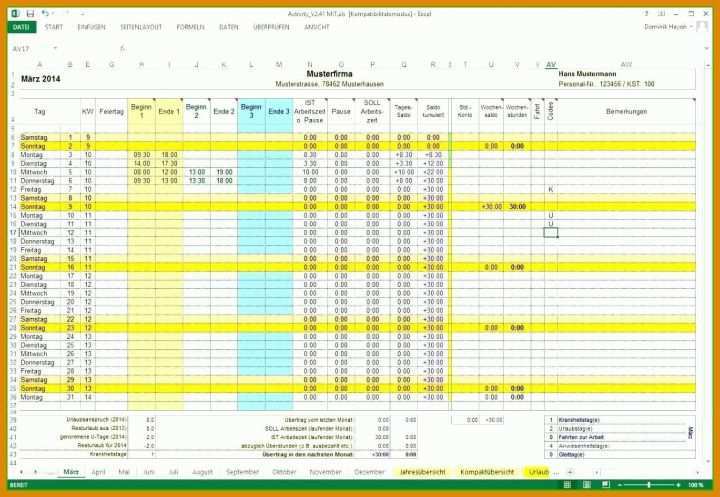720x497 pixels.
Task: Open the Kompaktübersicht sheet tab
Action: [x=487, y=472]
